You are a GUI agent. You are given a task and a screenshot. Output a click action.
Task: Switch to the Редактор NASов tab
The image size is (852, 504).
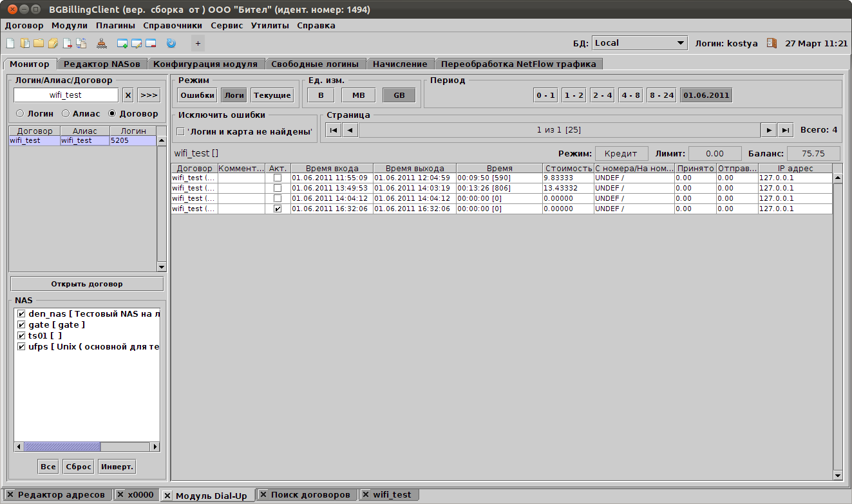pyautogui.click(x=102, y=64)
